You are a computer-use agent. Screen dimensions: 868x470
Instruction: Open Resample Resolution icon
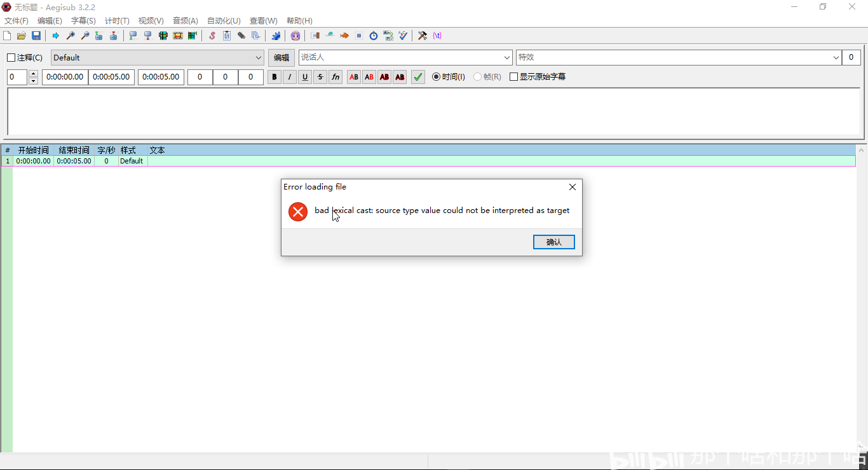359,36
